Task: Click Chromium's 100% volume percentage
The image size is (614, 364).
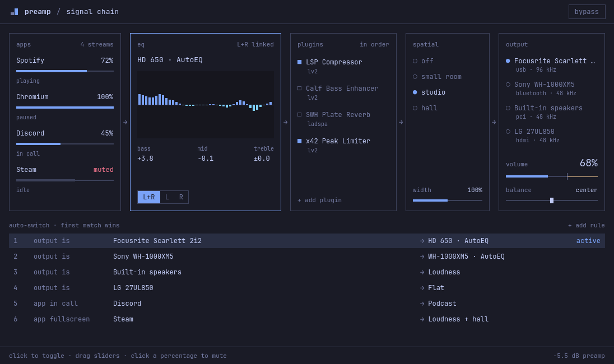Action: (x=105, y=97)
